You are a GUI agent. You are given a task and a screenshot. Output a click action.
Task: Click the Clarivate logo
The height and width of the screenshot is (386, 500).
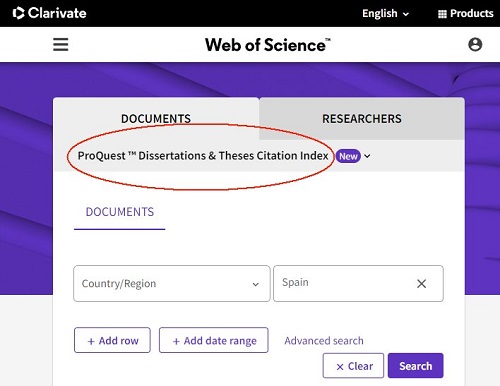49,13
